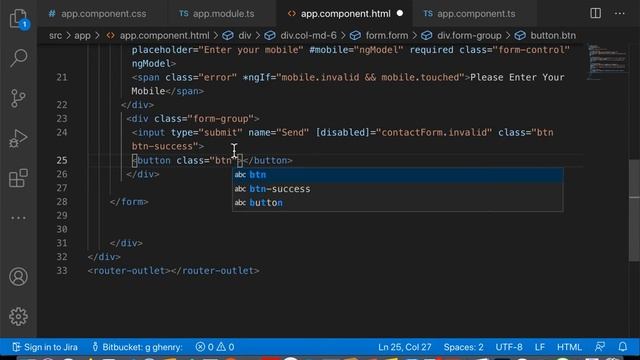The width and height of the screenshot is (640, 360).
Task: Open the Search view in activity bar
Action: pyautogui.click(x=18, y=58)
